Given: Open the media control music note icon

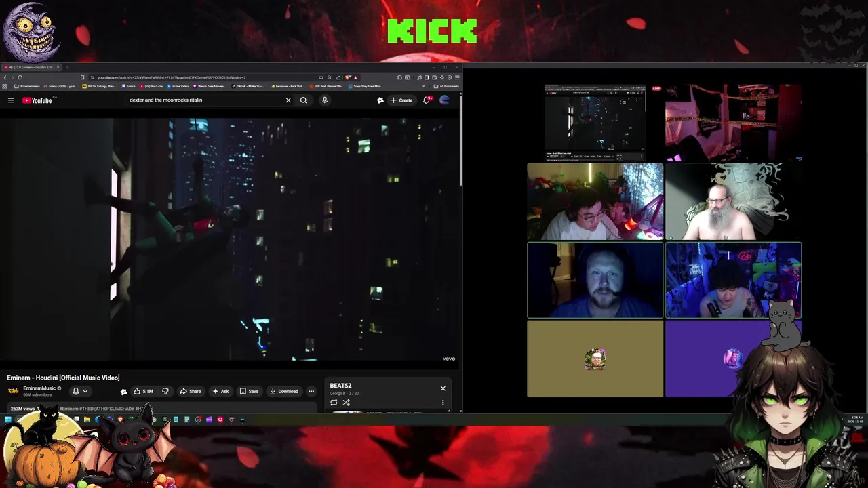Looking at the screenshot, I should [x=419, y=77].
